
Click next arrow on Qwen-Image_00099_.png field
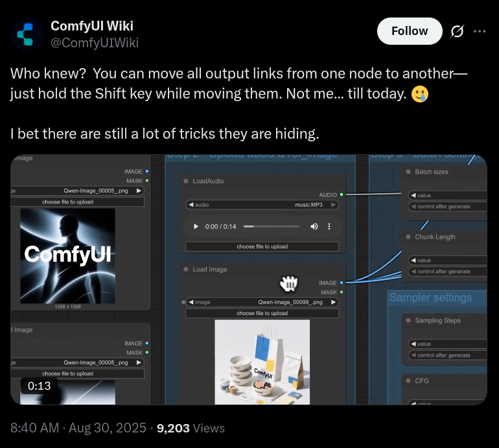tap(333, 302)
